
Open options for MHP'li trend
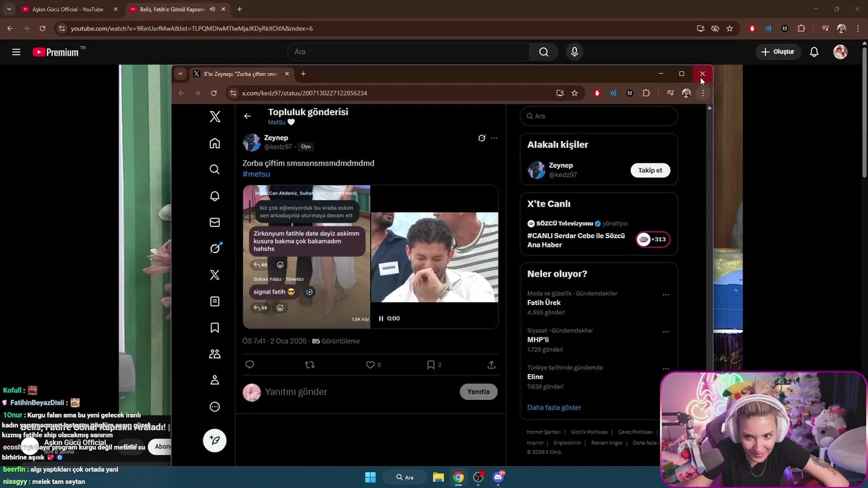coord(666,332)
